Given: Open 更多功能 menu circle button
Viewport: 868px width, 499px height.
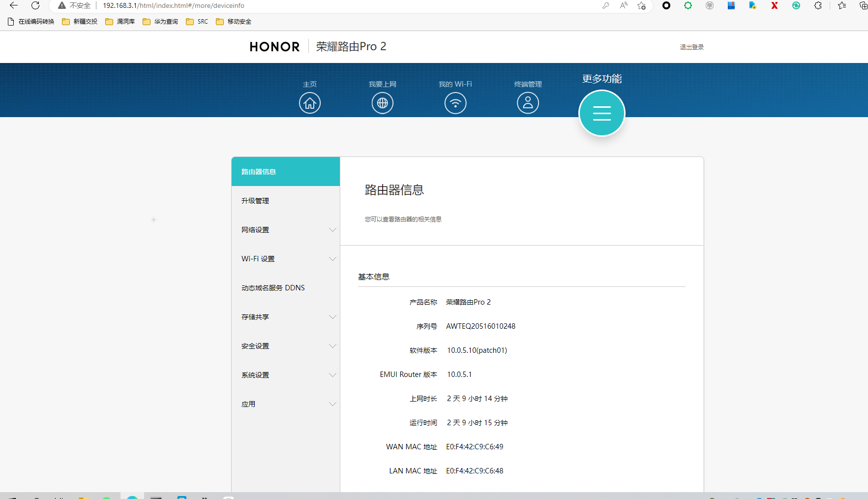Looking at the screenshot, I should (x=602, y=113).
